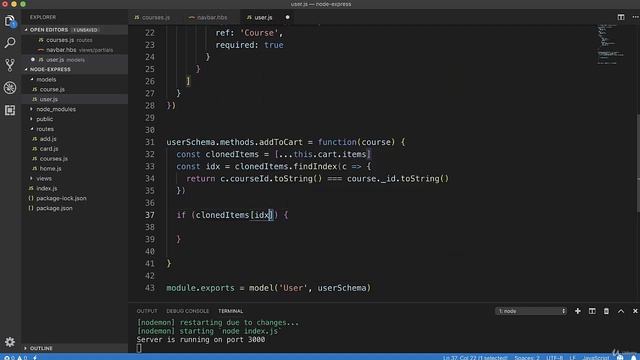The image size is (640, 360).
Task: Open user.js in models folder
Action: click(75, 99)
